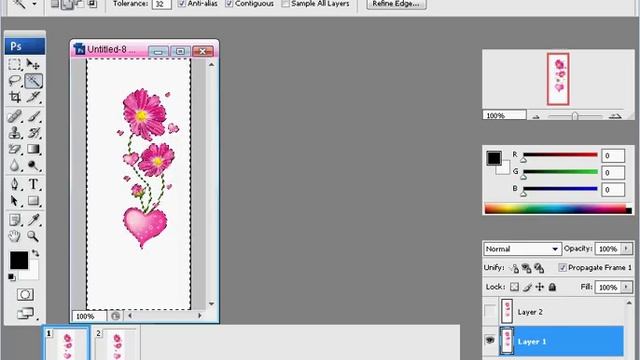Show Layer 2 visibility
Image resolution: width=640 pixels, height=360 pixels.
click(490, 311)
